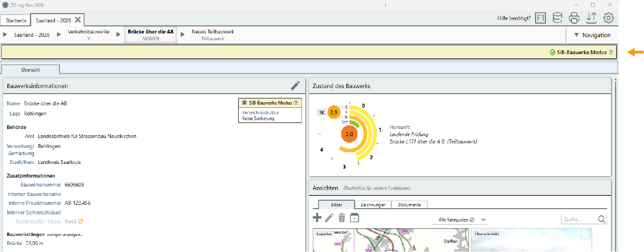Viewport: 644px width, 252px height.
Task: Delete image with the trash icon
Action: pos(342,218)
